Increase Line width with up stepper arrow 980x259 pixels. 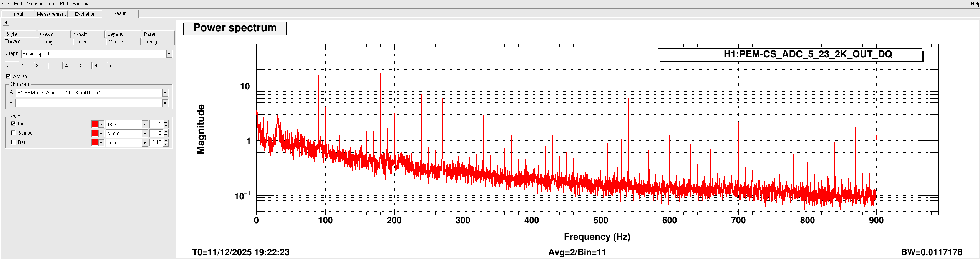(166, 122)
